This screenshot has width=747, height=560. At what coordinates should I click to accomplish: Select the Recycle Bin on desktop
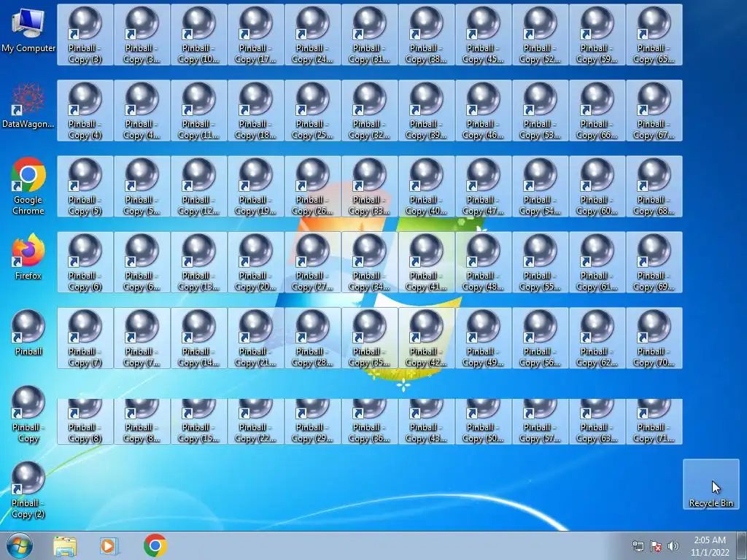(x=711, y=484)
